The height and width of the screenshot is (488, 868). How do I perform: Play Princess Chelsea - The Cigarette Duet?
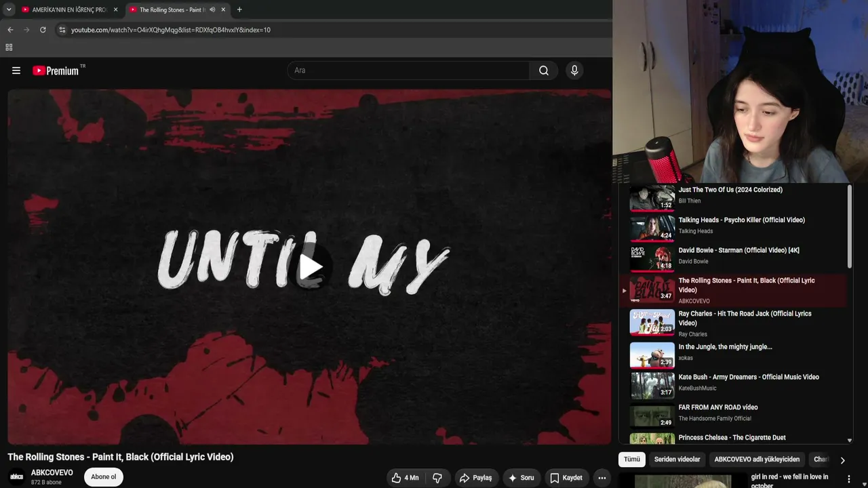point(732,439)
